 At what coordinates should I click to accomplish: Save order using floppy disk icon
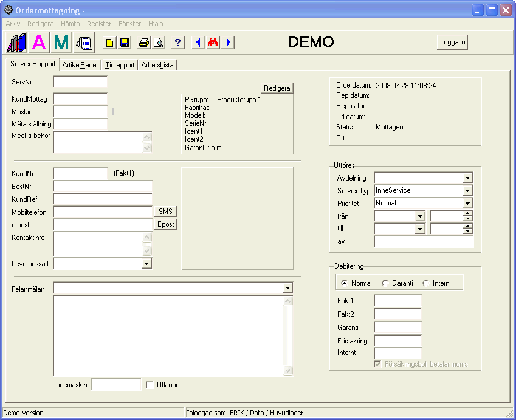pyautogui.click(x=124, y=43)
